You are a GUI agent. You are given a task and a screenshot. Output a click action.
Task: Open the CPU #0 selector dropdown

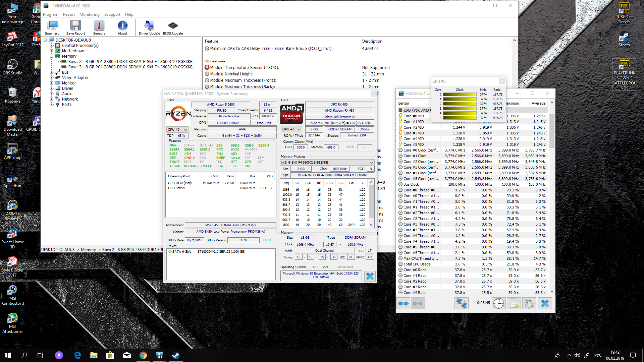177,129
